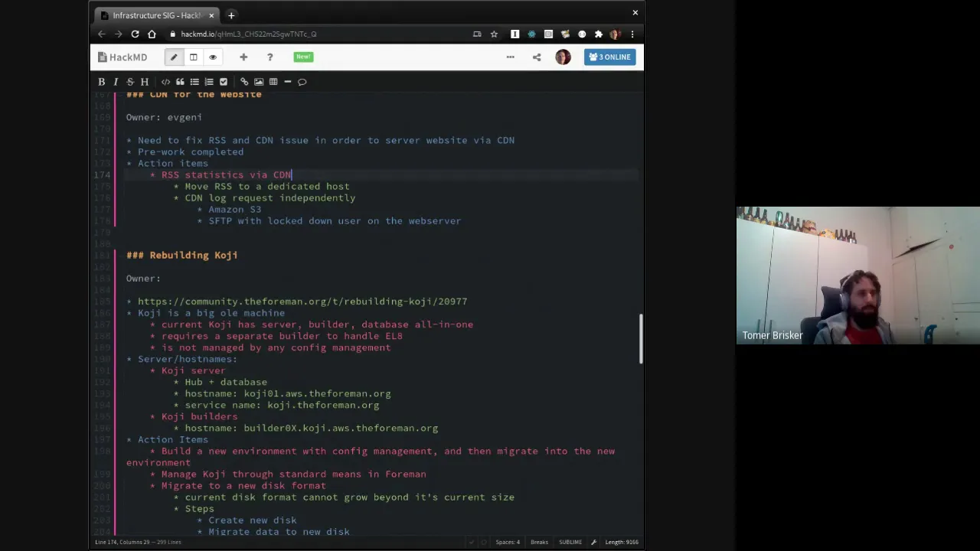980x551 pixels.
Task: Switch to edit mode with the pencil icon
Action: pos(174,57)
